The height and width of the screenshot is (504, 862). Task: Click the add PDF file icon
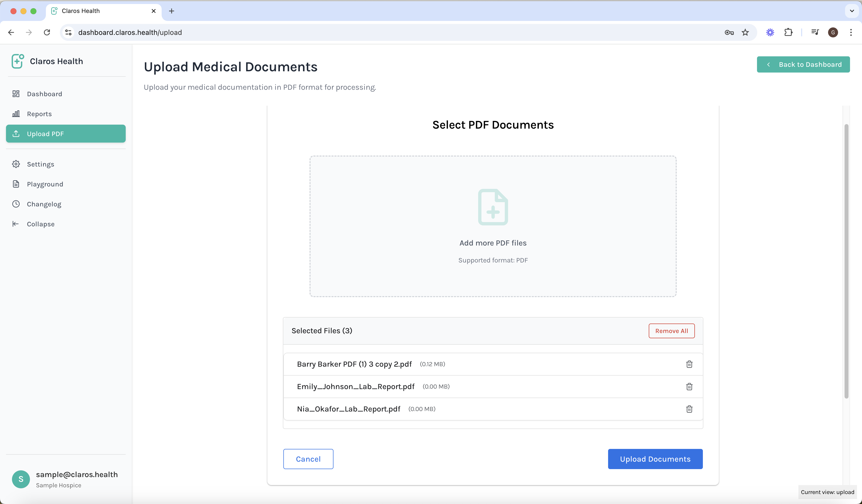click(493, 207)
